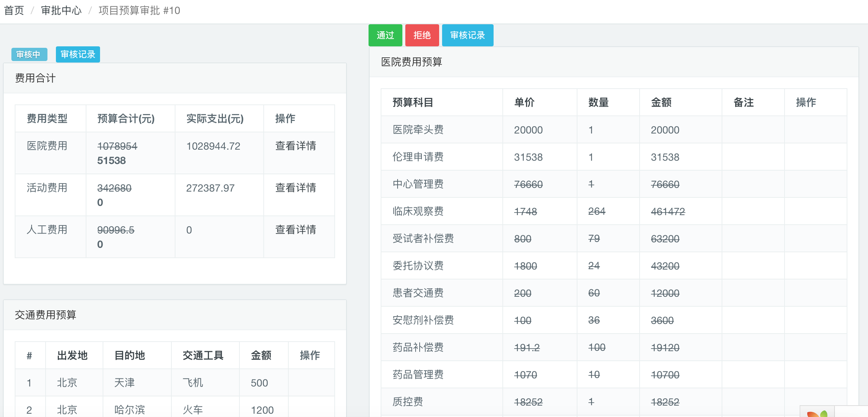The height and width of the screenshot is (417, 868).
Task: Click 交通工具 column header
Action: coord(203,355)
